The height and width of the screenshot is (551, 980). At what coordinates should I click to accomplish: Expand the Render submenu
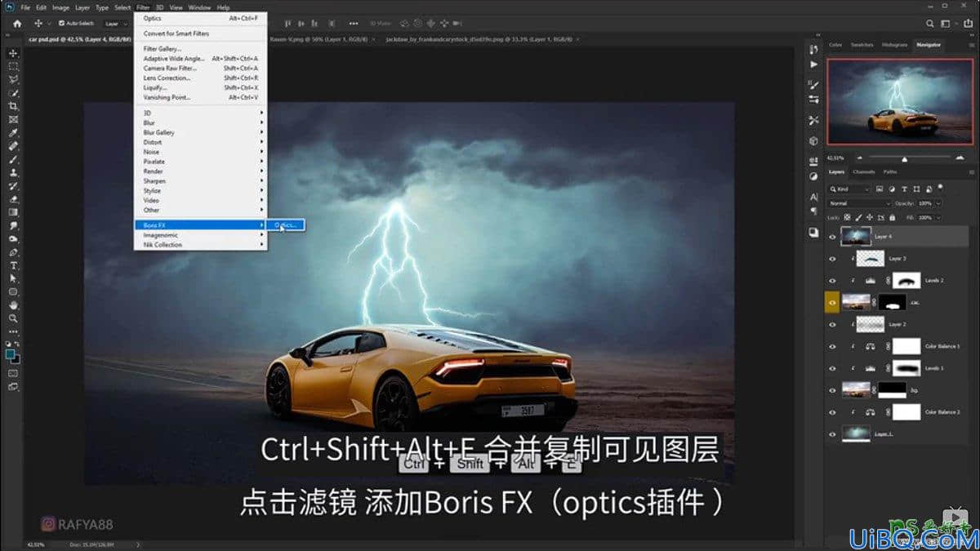point(201,171)
